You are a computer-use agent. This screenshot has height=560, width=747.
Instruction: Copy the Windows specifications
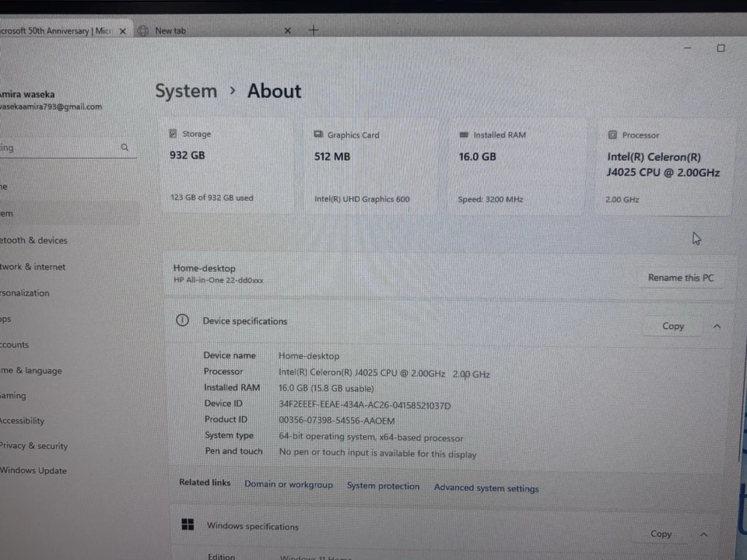(x=661, y=534)
